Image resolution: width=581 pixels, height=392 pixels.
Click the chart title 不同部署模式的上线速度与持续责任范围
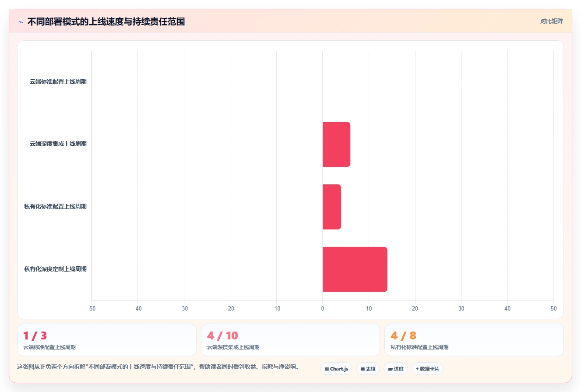pos(106,21)
